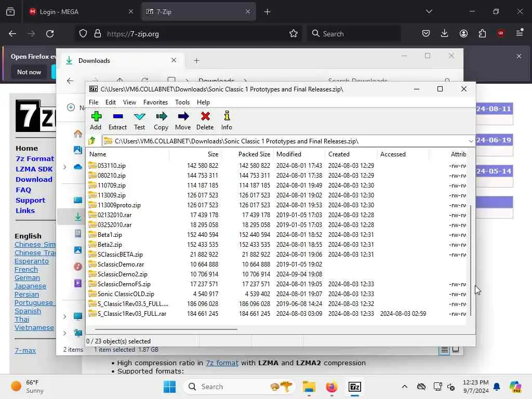Viewport: 532px width, 399px height.
Task: Click the Firefox Search box
Action: coord(354,34)
